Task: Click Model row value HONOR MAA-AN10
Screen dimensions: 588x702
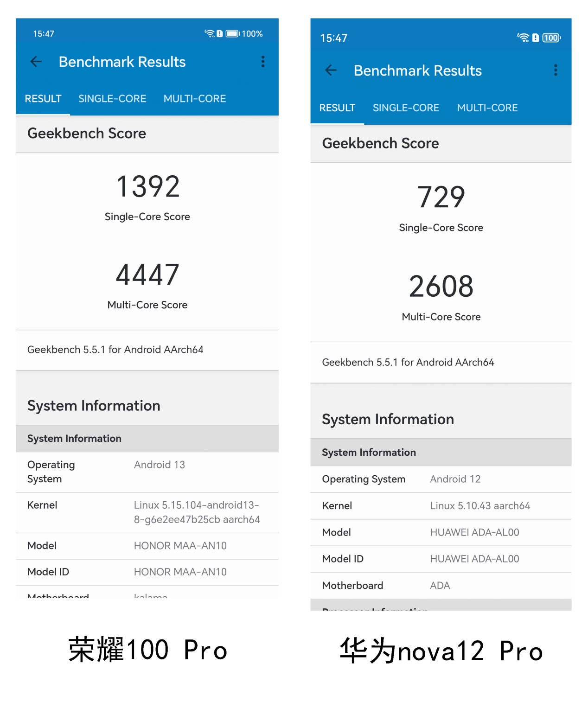Action: click(x=180, y=546)
